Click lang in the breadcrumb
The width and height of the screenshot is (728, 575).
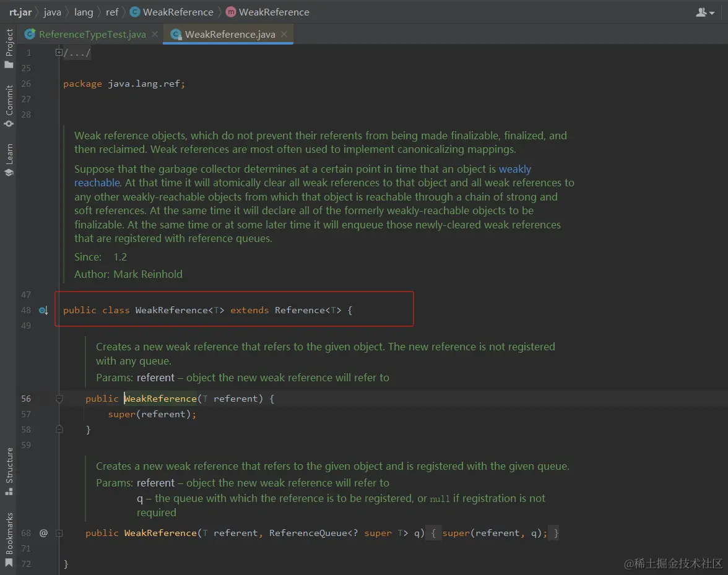tap(84, 12)
